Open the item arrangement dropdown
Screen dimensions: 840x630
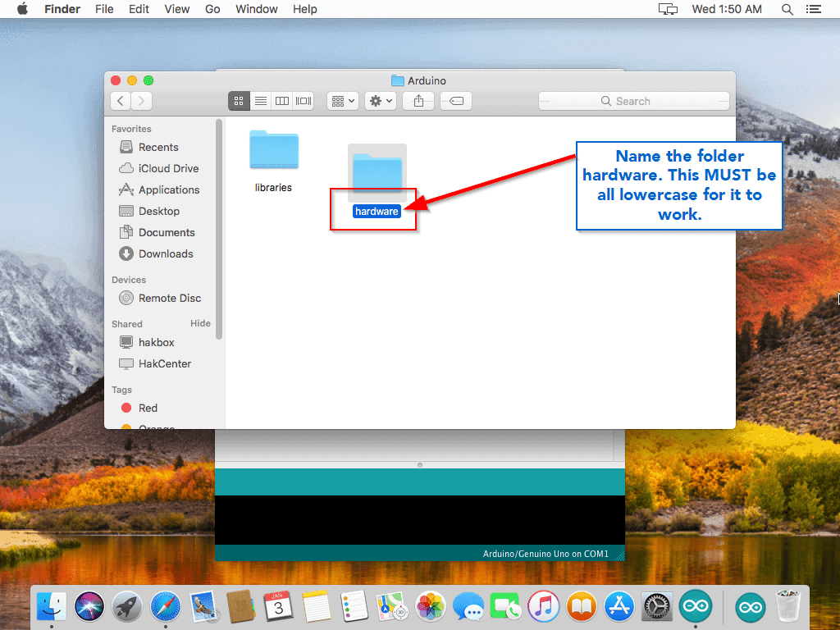click(x=343, y=101)
